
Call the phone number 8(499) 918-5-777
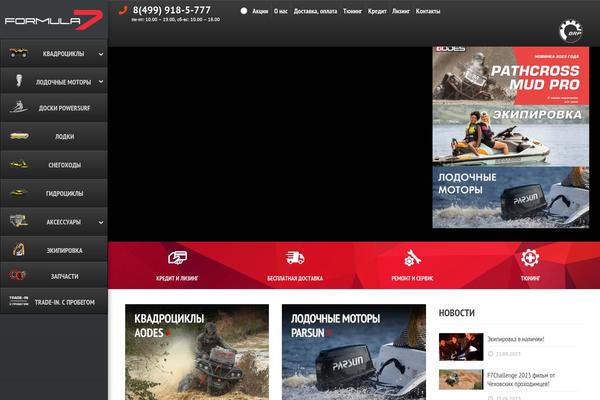tap(171, 10)
